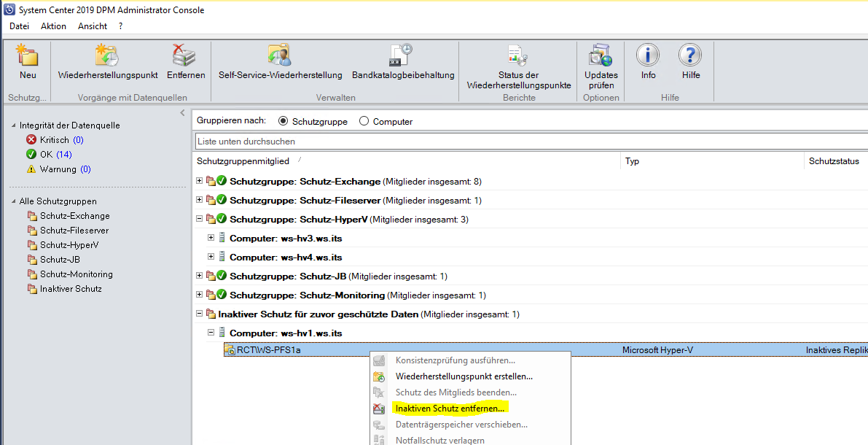
Task: Click the Inaktiven Schutz entfernen menu icon
Action: [379, 409]
